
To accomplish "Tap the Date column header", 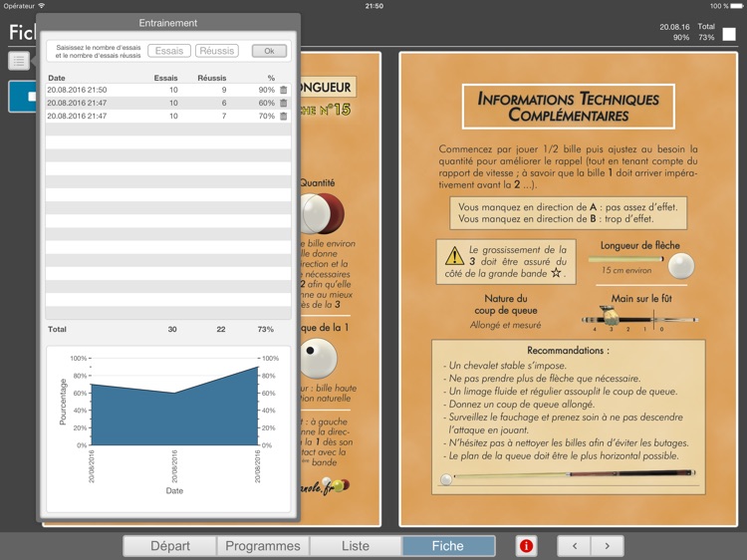I will (57, 78).
